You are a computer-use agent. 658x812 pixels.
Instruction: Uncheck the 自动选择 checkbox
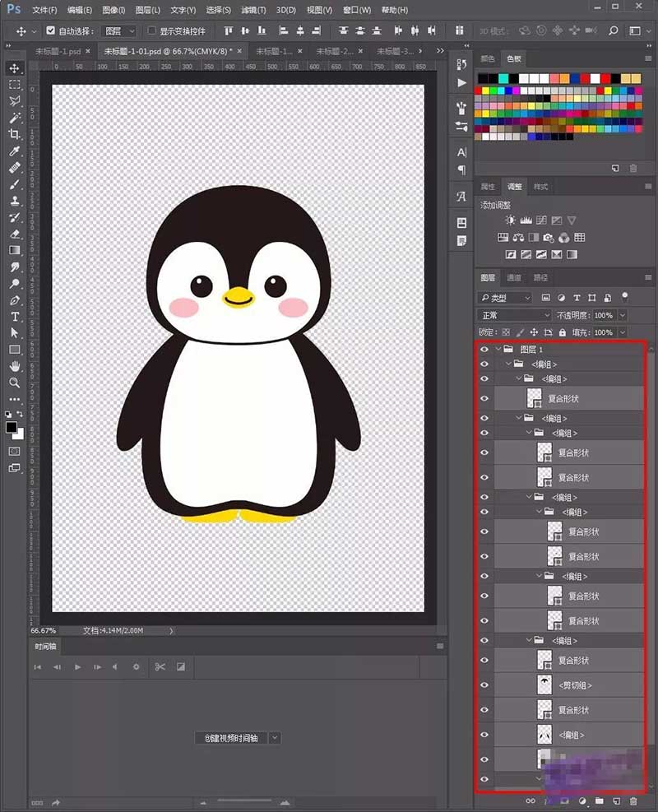[51, 30]
